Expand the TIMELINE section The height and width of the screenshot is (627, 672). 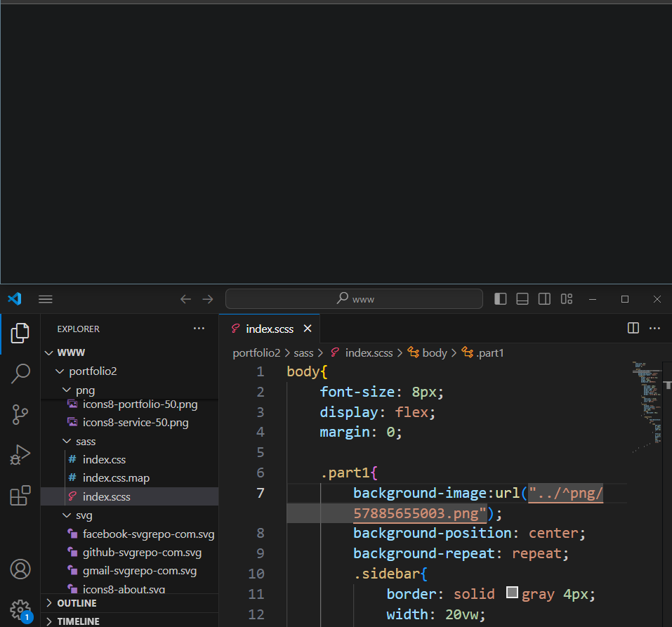(x=129, y=621)
